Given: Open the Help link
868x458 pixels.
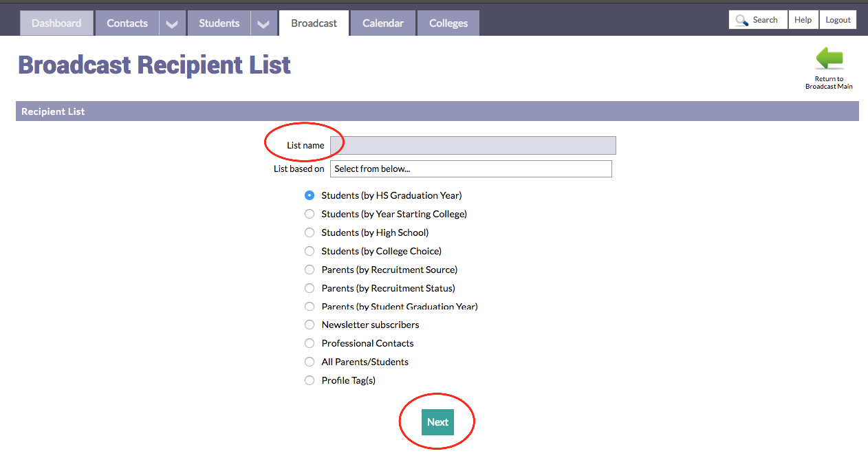Looking at the screenshot, I should [803, 20].
